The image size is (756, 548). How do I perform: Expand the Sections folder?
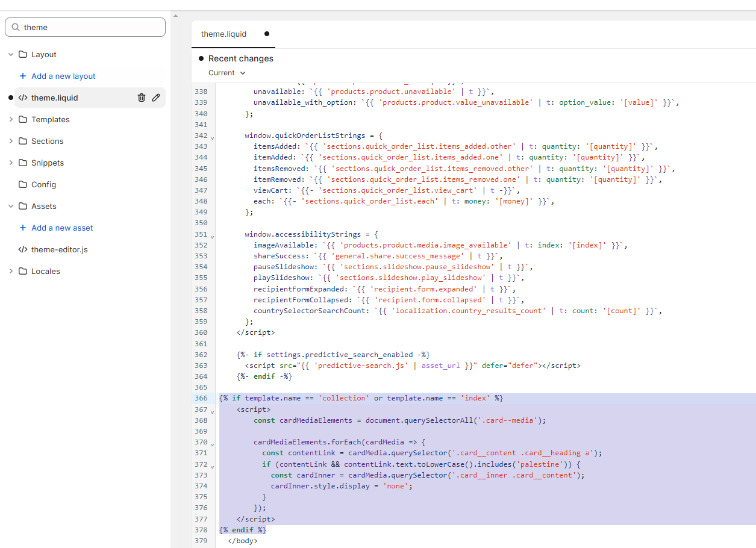[11, 141]
